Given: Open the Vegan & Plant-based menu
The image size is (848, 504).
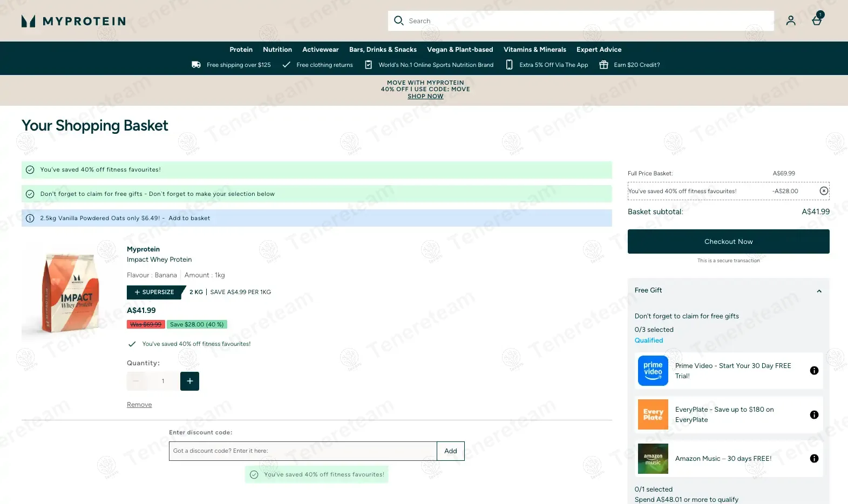Looking at the screenshot, I should tap(460, 50).
